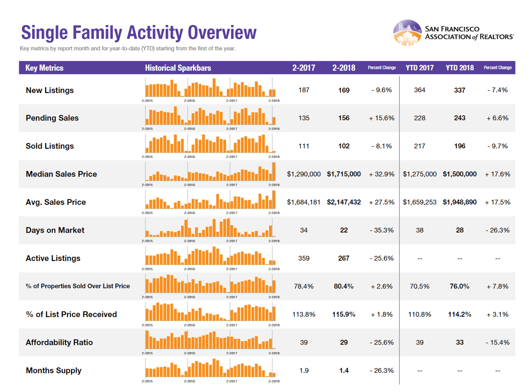Click the Key Metrics column header
The height and width of the screenshot is (392, 532).
click(x=44, y=68)
